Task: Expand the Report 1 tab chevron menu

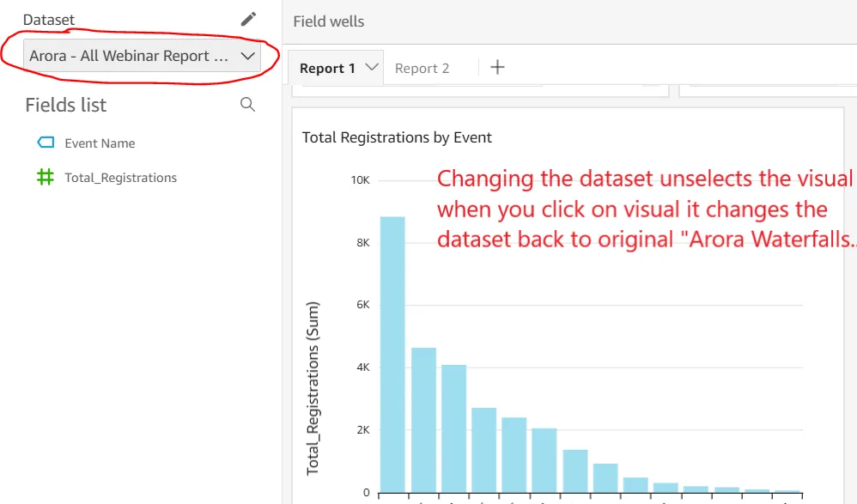Action: (373, 67)
